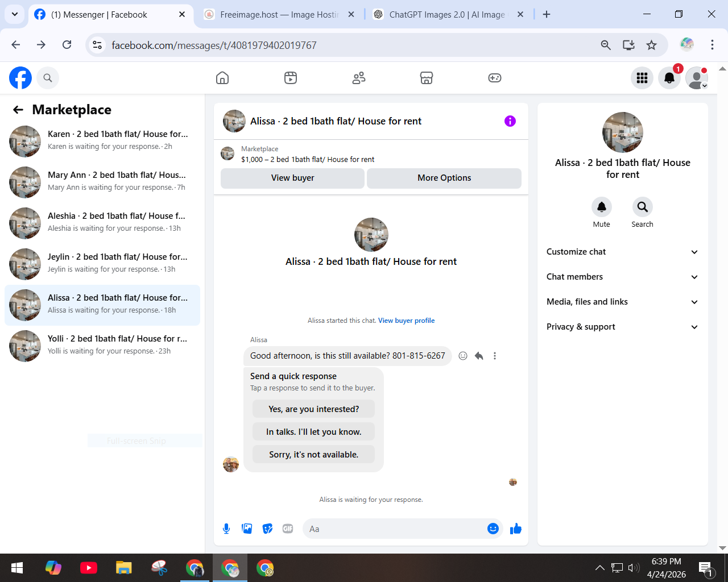Choose a GIF from composer
This screenshot has height=582, width=728.
tap(288, 529)
